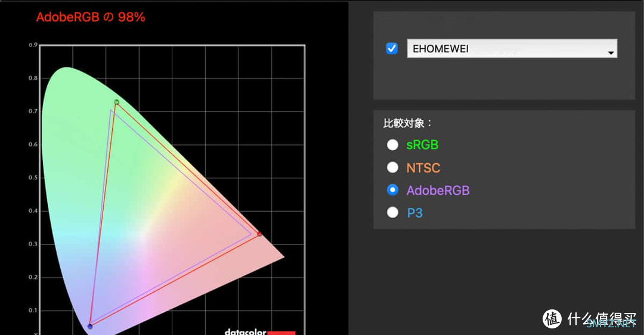This screenshot has width=644, height=335.
Task: Uncheck the EHOMEWEI profile checkbox
Action: [392, 48]
